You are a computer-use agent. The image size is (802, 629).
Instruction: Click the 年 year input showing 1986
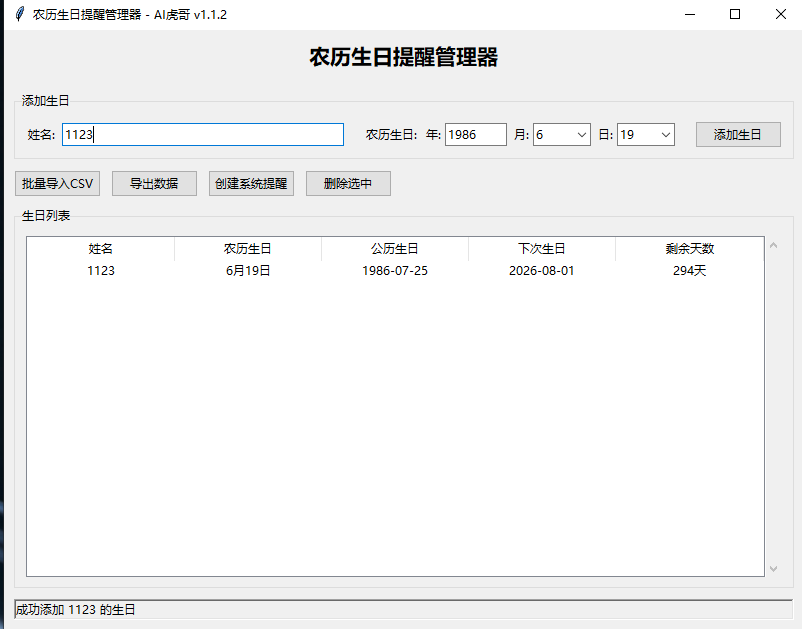475,134
